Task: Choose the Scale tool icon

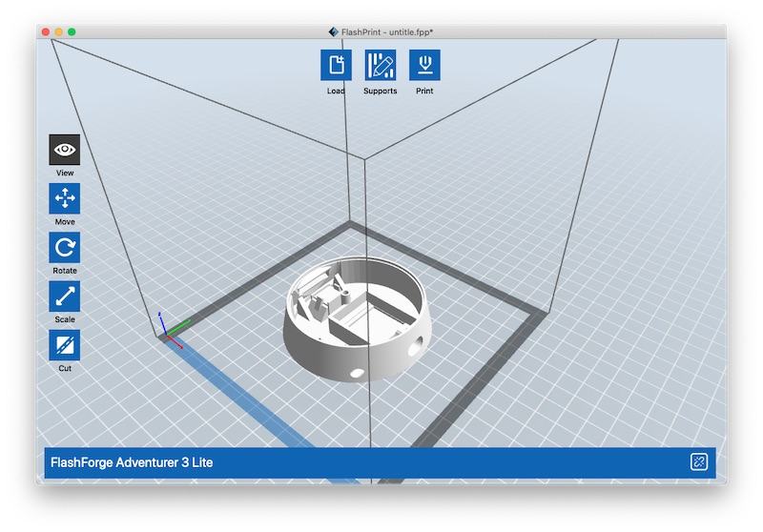Action: [x=65, y=297]
